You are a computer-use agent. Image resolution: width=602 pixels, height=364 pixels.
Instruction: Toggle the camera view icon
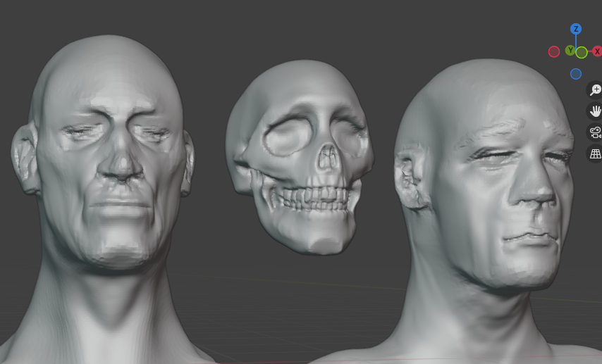pyautogui.click(x=595, y=132)
